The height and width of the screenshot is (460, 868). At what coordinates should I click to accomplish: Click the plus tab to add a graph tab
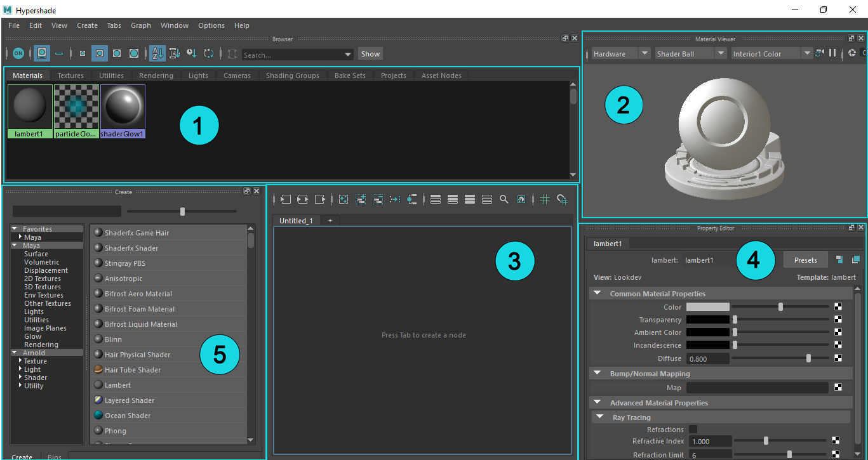click(330, 221)
